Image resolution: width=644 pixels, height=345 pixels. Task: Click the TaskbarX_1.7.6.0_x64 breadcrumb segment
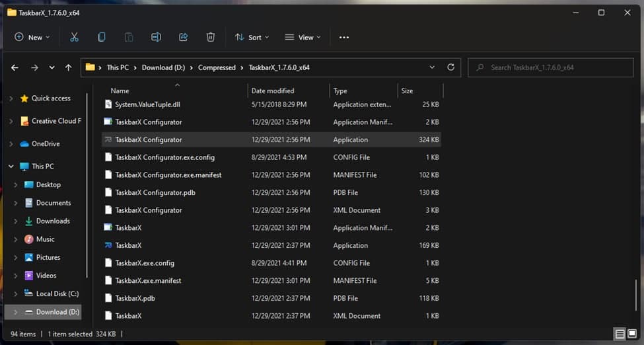tap(279, 67)
